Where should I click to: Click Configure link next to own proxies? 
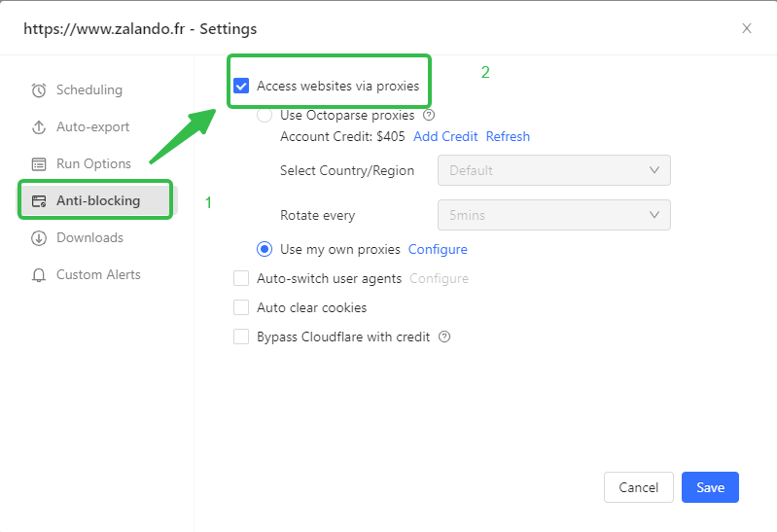[438, 250]
